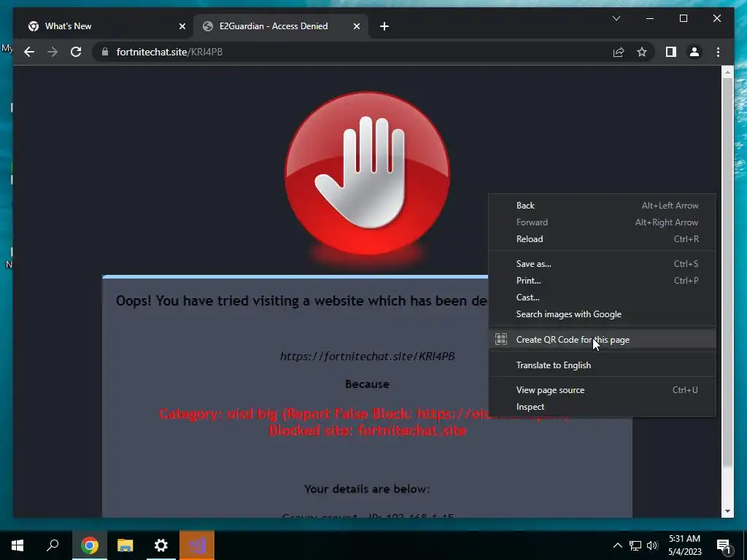Choose View page source
Viewport: 747px width, 560px height.
point(603,390)
